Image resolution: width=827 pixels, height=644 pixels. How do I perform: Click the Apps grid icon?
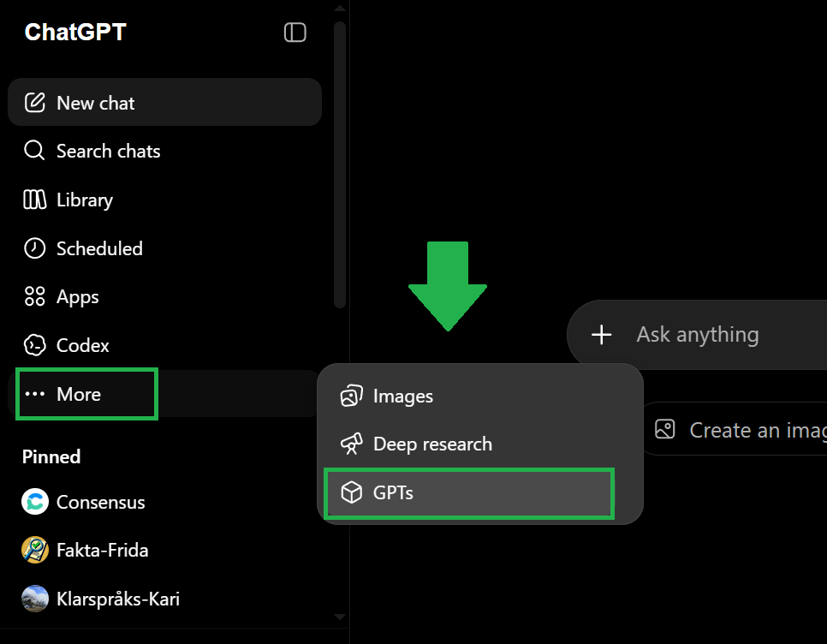point(35,296)
